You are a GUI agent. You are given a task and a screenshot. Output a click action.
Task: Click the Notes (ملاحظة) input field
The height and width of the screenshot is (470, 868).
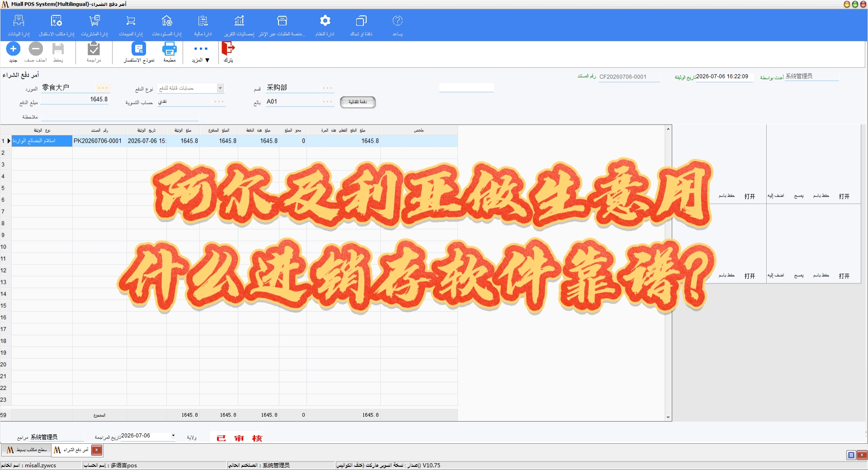coord(119,117)
